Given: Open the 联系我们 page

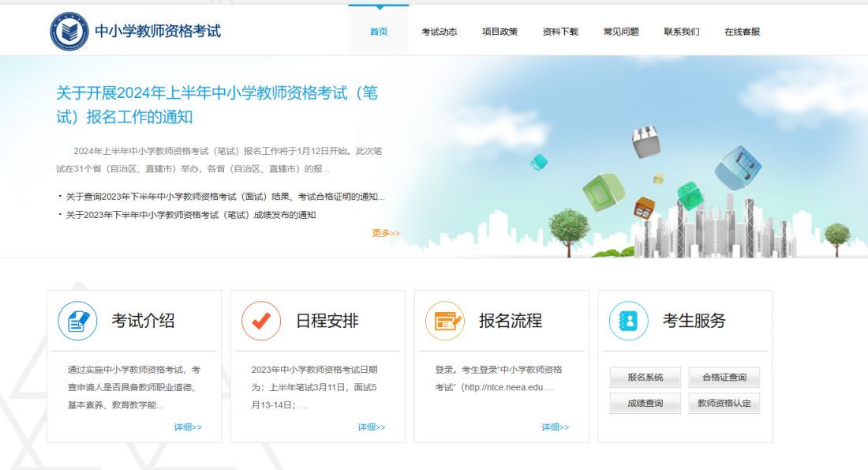Looking at the screenshot, I should click(682, 32).
